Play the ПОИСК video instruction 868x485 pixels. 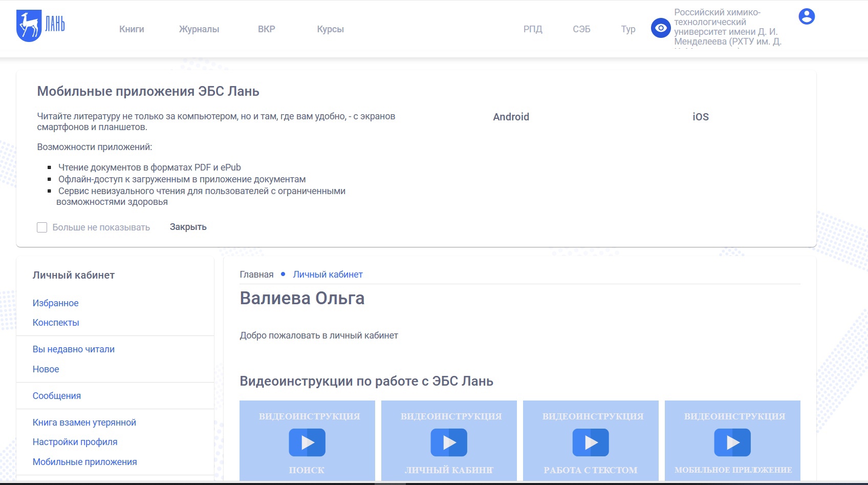coord(307,442)
